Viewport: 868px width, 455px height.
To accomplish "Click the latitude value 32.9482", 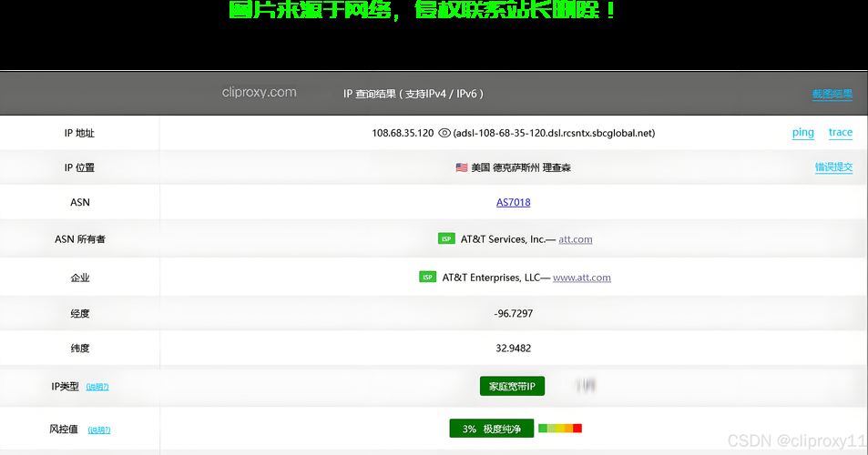I will (x=513, y=349).
